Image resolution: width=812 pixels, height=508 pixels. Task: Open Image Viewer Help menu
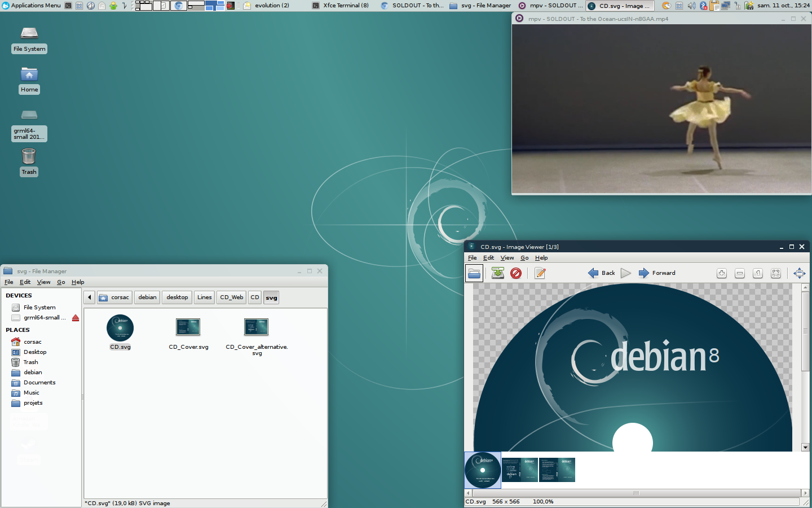click(x=541, y=258)
